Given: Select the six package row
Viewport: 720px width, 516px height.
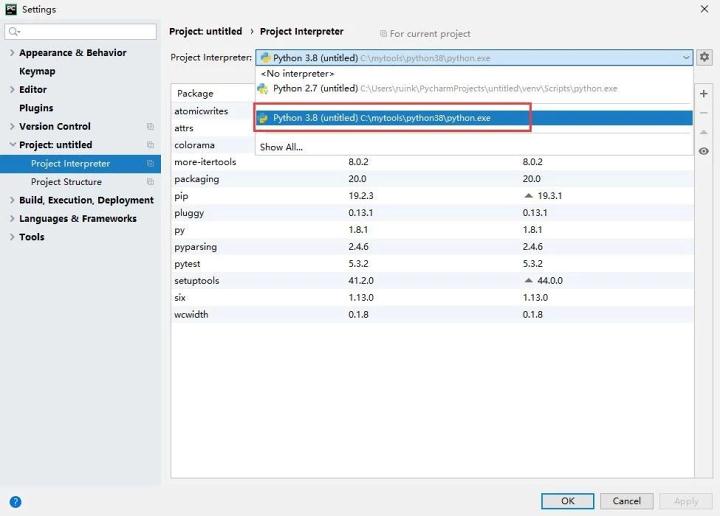Looking at the screenshot, I should pyautogui.click(x=432, y=297).
